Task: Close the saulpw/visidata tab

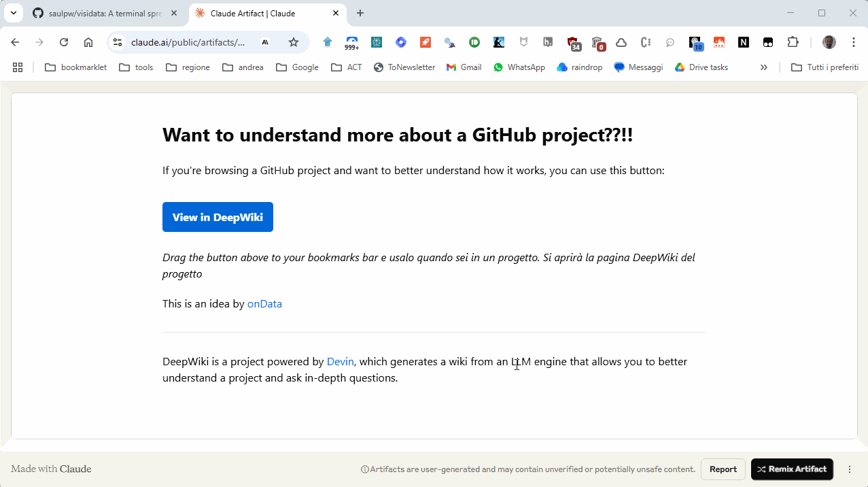Action: pos(174,13)
